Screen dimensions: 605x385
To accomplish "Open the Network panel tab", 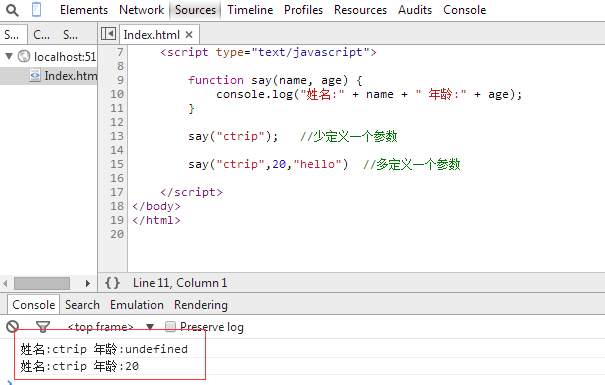I will tap(141, 10).
